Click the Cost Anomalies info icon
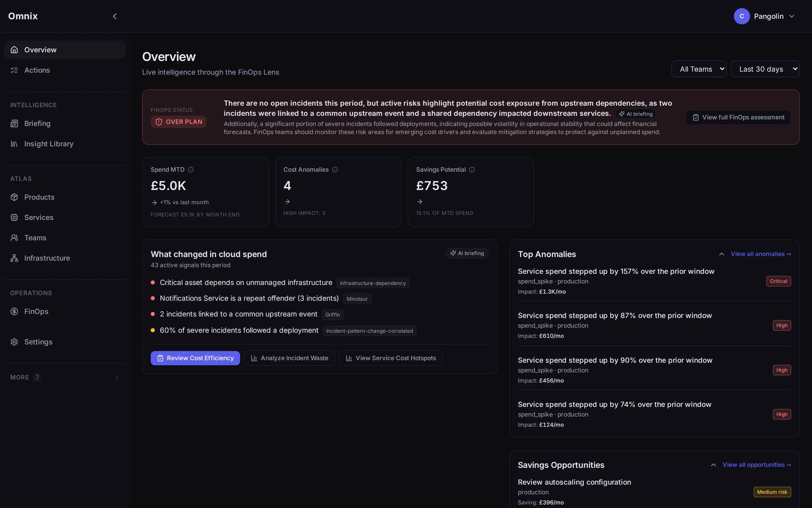Viewport: 812px width, 508px height. tap(335, 170)
